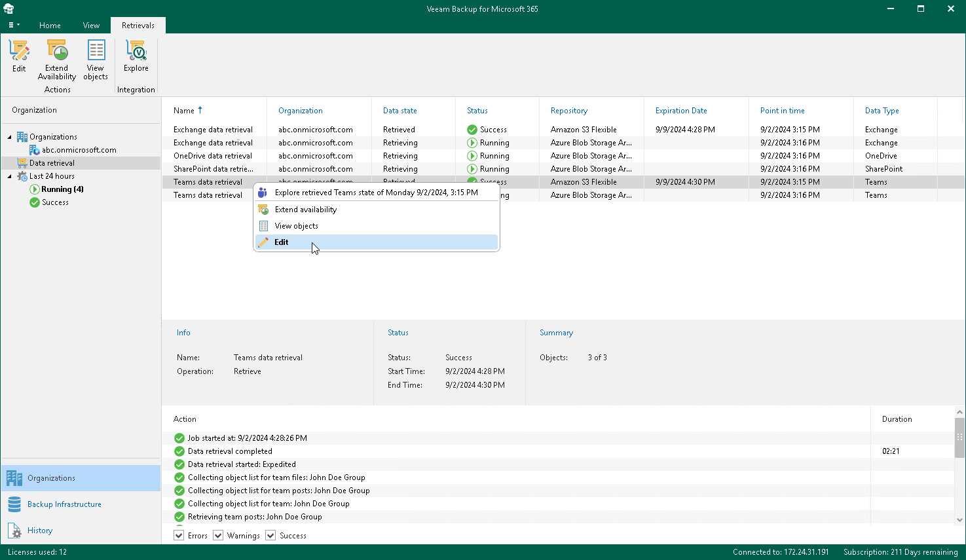Sort by Organization column header
The height and width of the screenshot is (560, 966).
[x=301, y=111]
